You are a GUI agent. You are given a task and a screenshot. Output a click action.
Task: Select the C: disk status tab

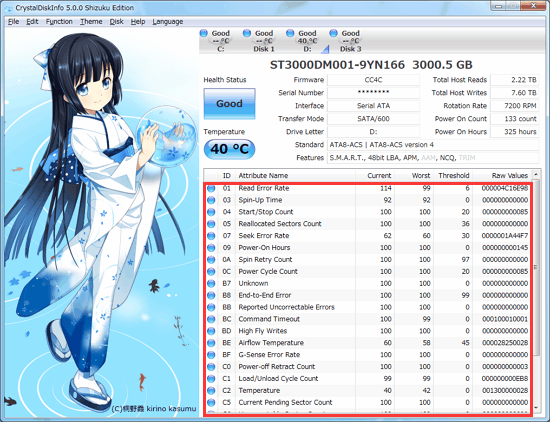click(215, 41)
